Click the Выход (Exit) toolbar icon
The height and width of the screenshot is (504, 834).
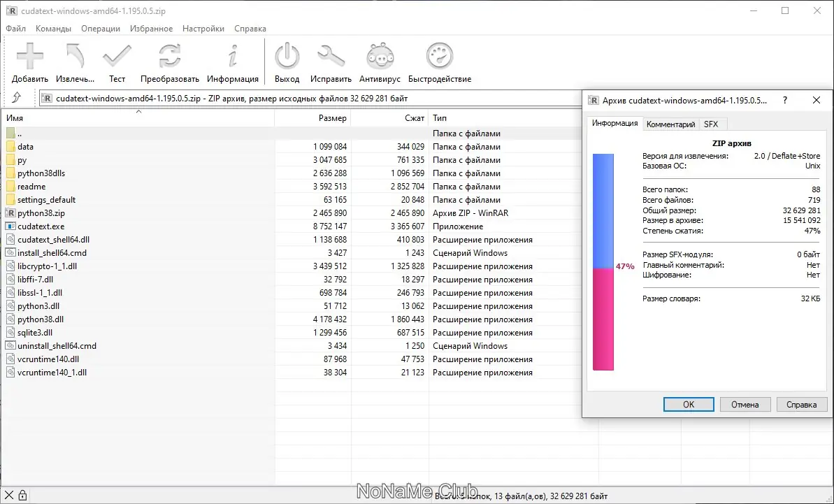pos(287,56)
